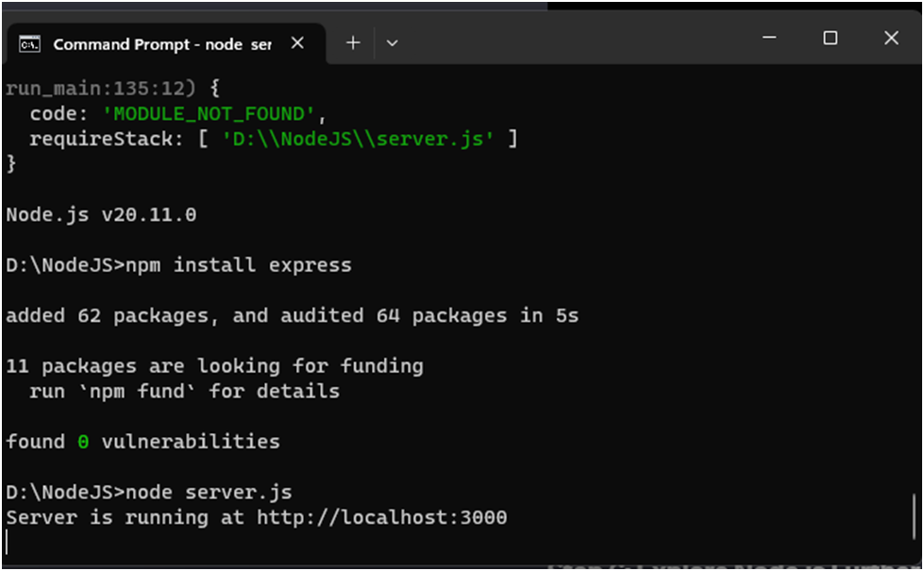Image resolution: width=924 pixels, height=571 pixels.
Task: Expand the terminal profiles dropdown chevron
Action: click(x=393, y=42)
